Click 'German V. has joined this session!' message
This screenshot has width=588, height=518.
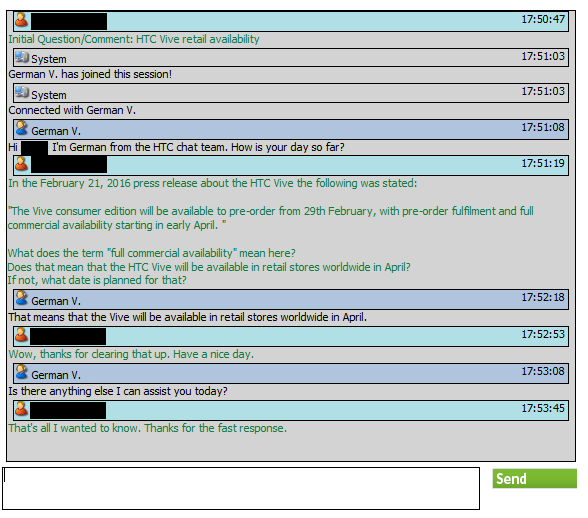coord(90,74)
